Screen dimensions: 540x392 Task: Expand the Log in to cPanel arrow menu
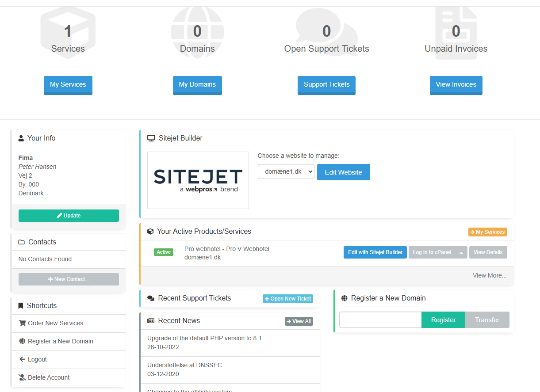[461, 253]
